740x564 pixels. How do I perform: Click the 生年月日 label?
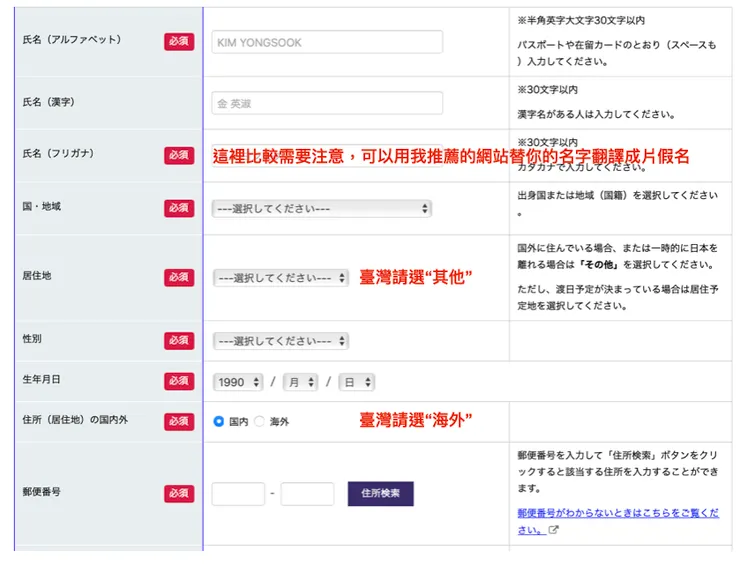tap(42, 379)
